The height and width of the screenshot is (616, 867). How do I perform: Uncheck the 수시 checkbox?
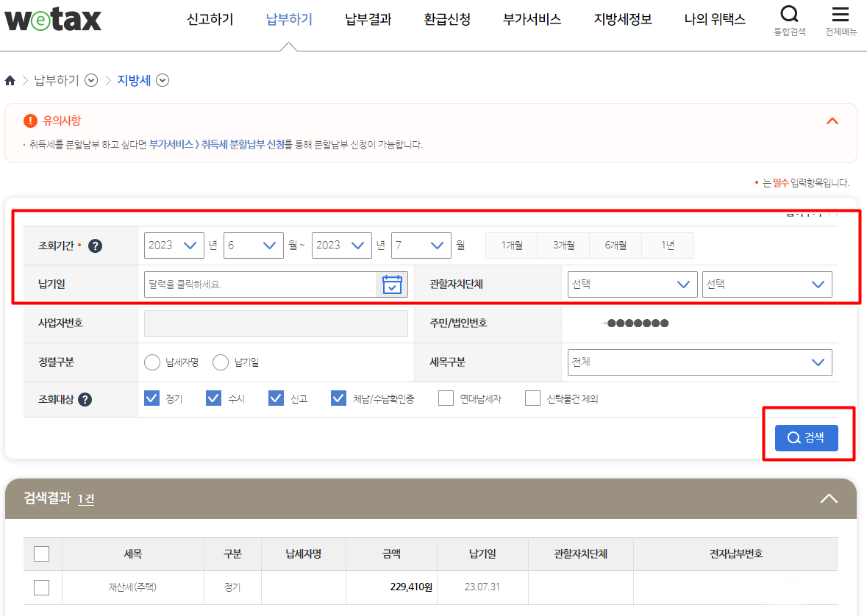click(213, 398)
